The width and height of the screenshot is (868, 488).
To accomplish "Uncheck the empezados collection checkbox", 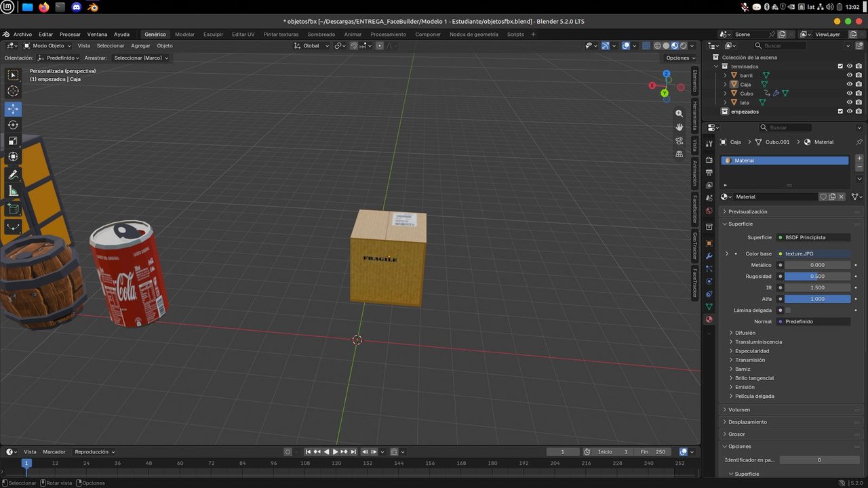I will pyautogui.click(x=840, y=111).
